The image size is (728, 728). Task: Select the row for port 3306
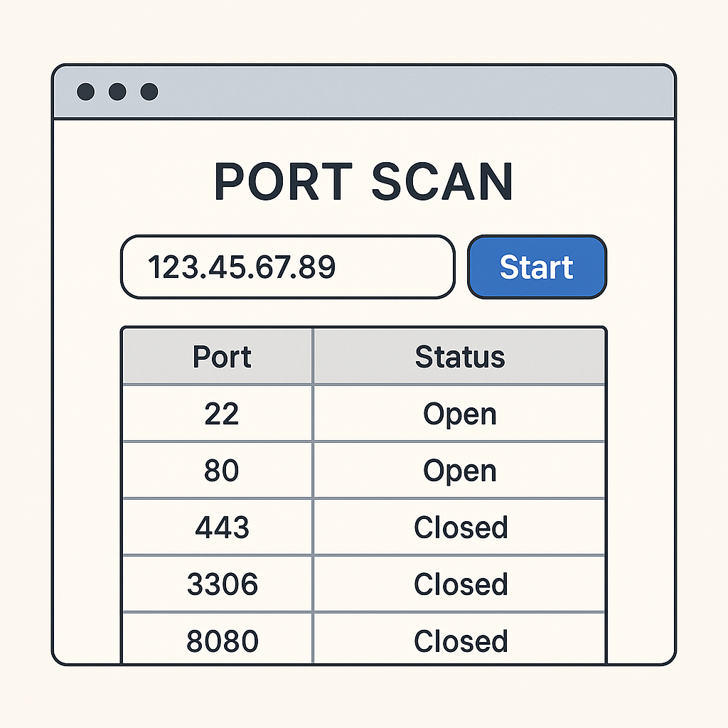(221, 584)
